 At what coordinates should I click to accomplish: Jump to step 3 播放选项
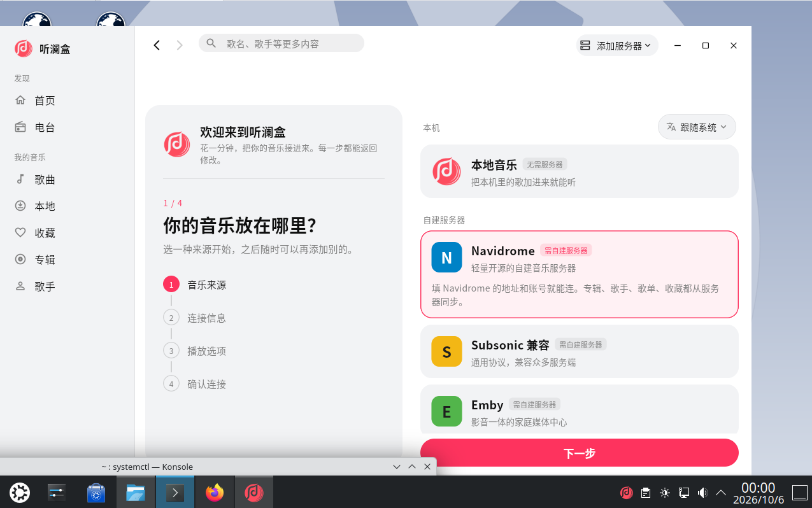tap(195, 351)
